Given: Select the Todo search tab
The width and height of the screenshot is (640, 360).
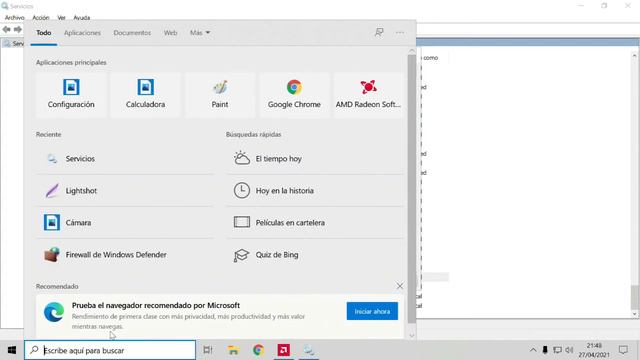Looking at the screenshot, I should click(44, 33).
